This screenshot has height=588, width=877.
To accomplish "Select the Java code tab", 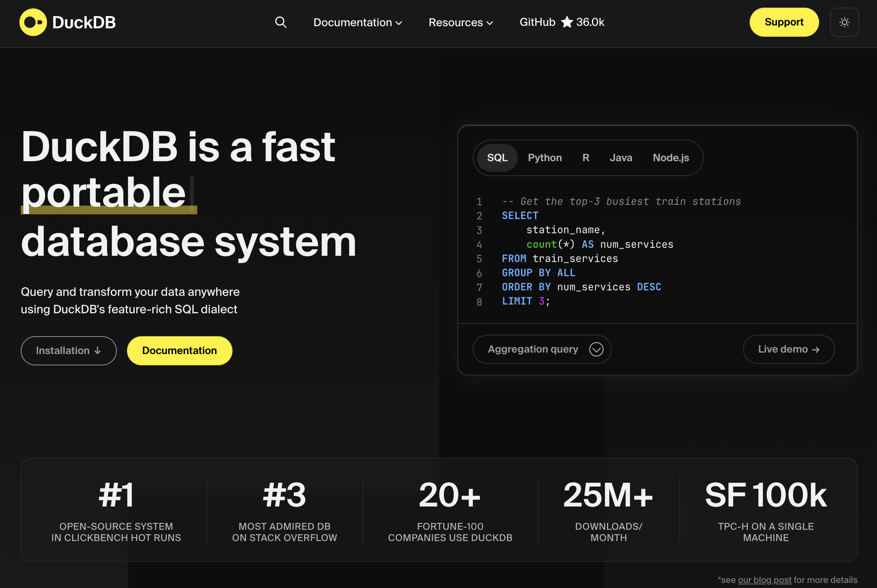I will click(x=620, y=158).
